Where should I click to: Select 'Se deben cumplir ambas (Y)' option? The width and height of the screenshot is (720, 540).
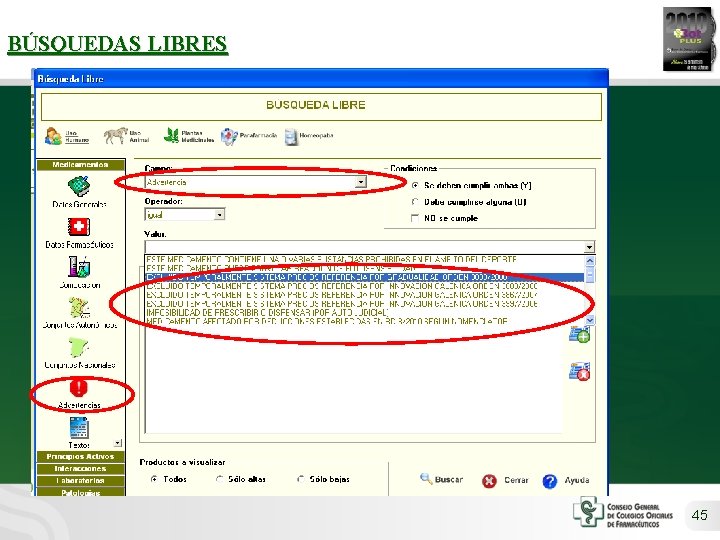point(416,186)
